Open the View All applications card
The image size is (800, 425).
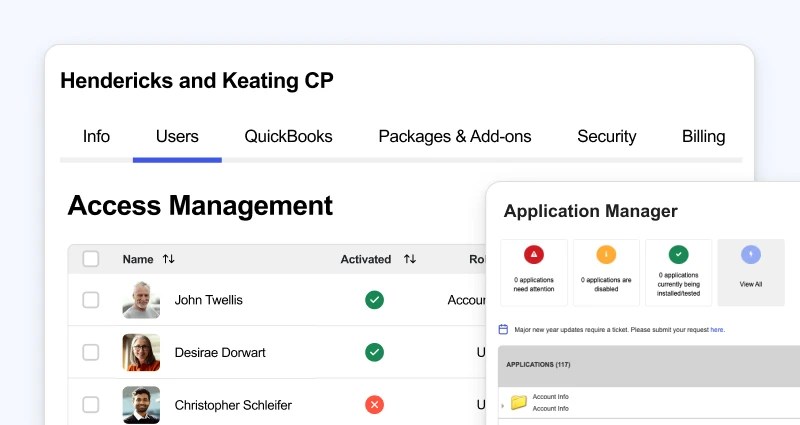click(751, 272)
